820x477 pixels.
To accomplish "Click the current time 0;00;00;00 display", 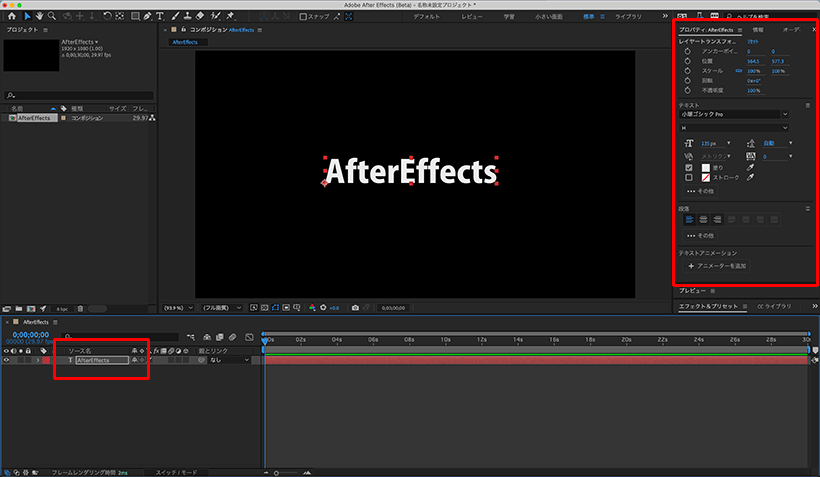I will click(x=30, y=334).
